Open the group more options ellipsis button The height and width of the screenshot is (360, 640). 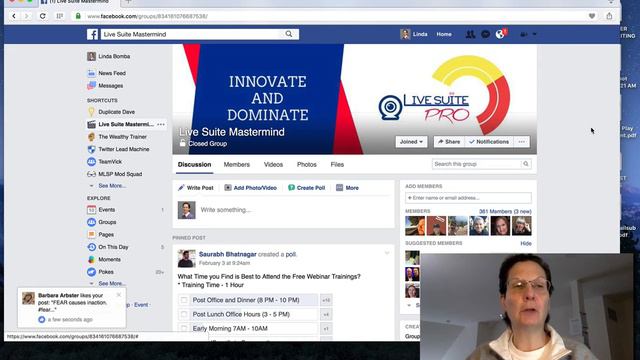(x=522, y=142)
